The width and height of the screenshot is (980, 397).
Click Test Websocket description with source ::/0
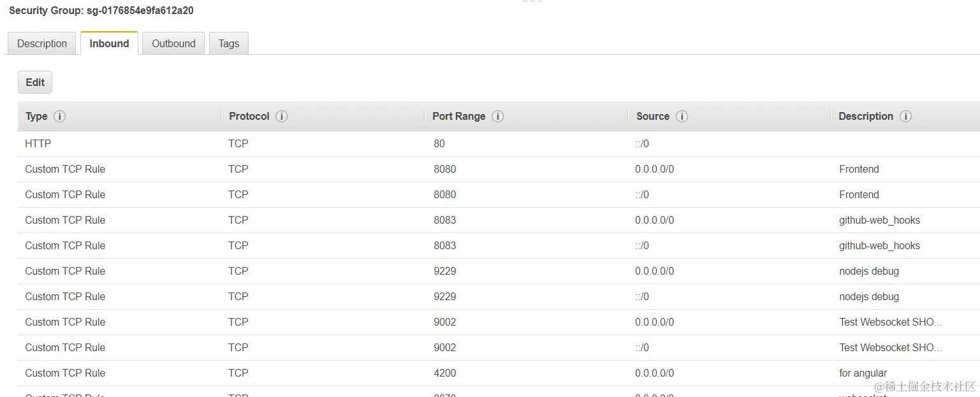click(891, 347)
